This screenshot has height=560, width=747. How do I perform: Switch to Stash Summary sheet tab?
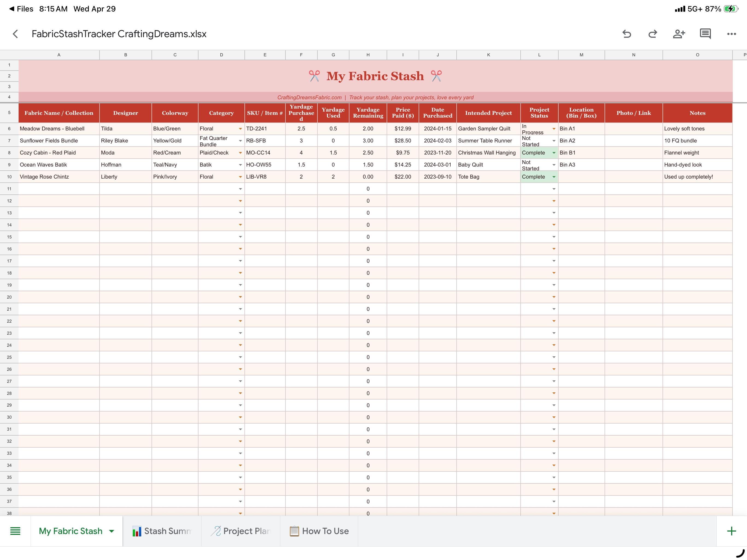[x=162, y=531]
